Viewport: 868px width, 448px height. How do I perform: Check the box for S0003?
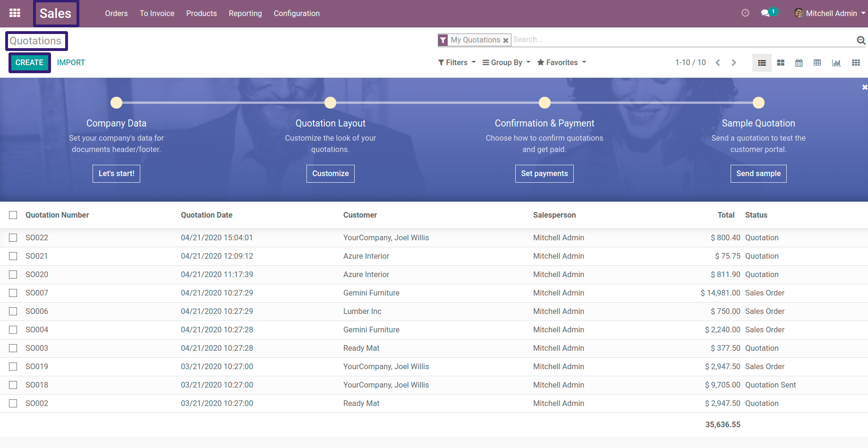13,348
